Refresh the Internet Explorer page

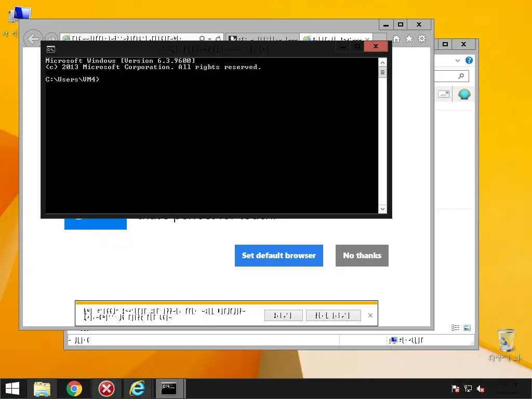pos(218,38)
